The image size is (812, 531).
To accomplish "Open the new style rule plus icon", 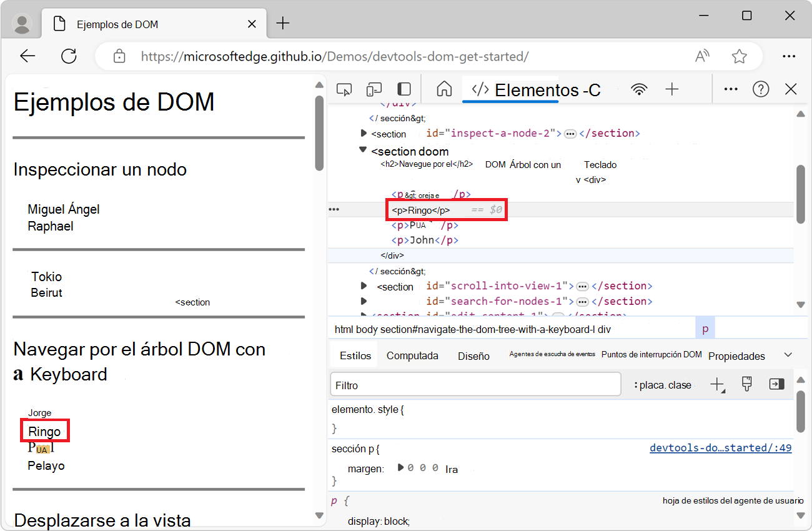I will click(x=716, y=384).
